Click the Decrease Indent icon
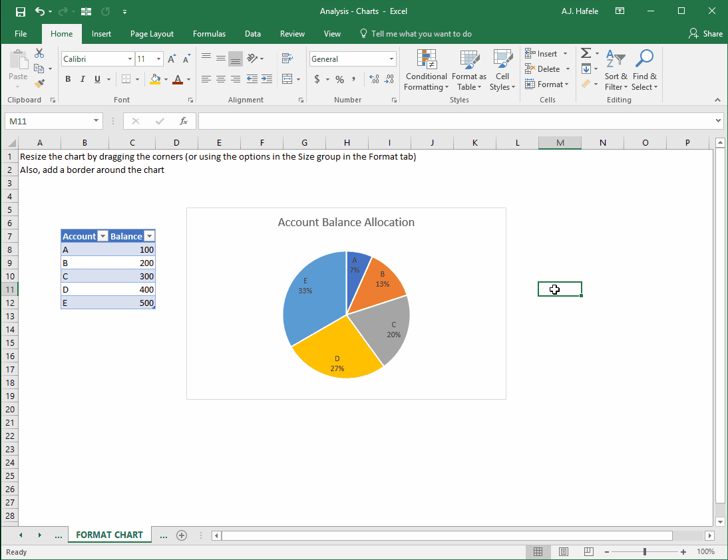Image resolution: width=728 pixels, height=560 pixels. tap(252, 79)
